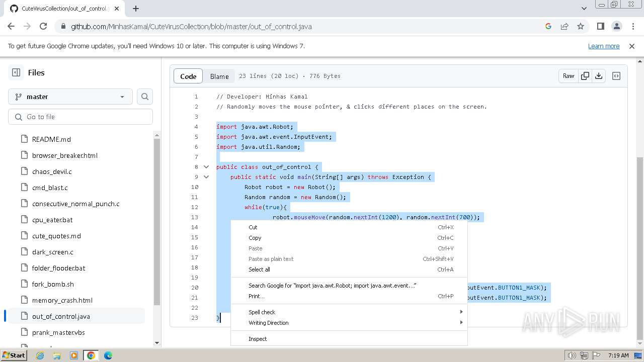Open Windows Start button

pyautogui.click(x=14, y=355)
